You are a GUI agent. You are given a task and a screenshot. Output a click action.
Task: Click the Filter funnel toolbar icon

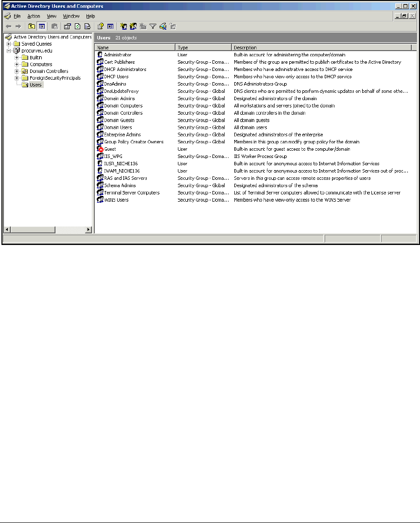[153, 26]
